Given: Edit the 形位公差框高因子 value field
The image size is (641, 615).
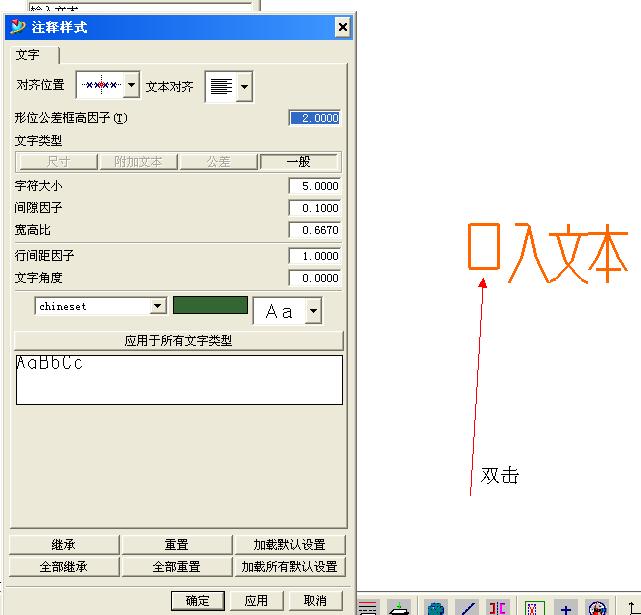Looking at the screenshot, I should coord(314,118).
